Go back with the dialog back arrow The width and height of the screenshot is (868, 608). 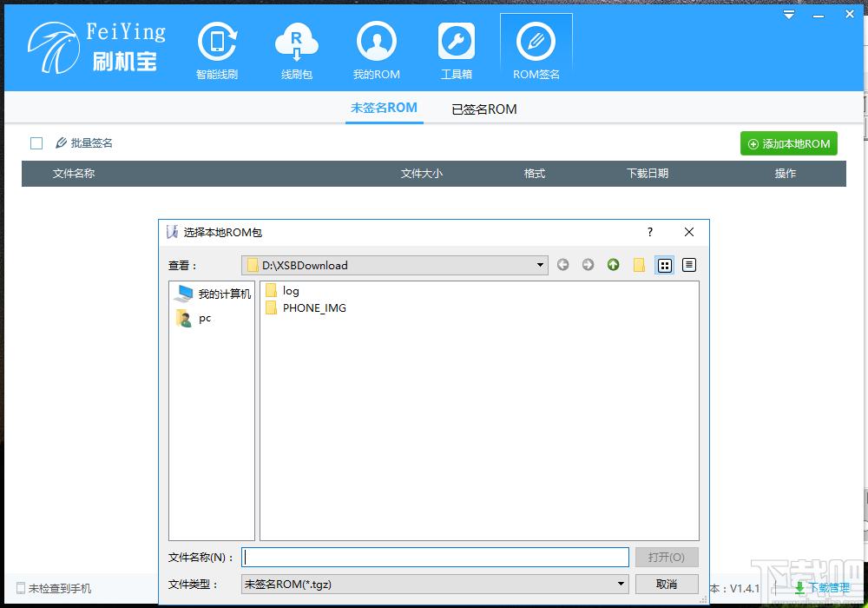(x=563, y=265)
